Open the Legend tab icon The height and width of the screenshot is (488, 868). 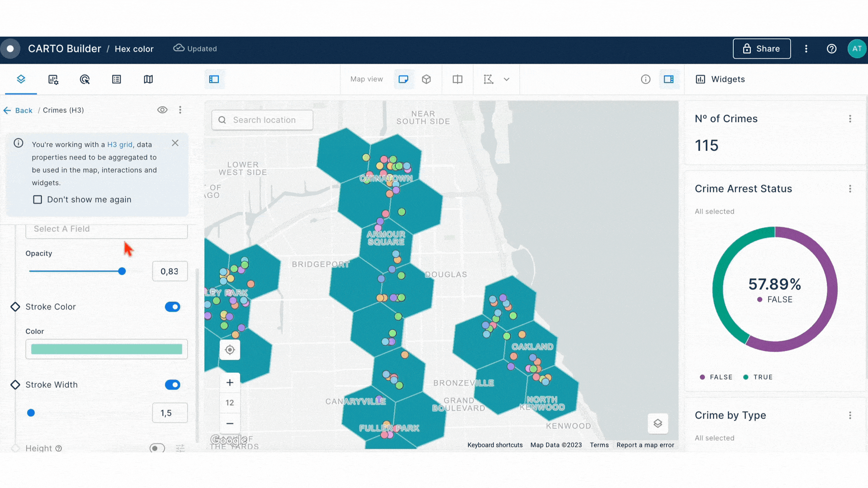tap(117, 80)
